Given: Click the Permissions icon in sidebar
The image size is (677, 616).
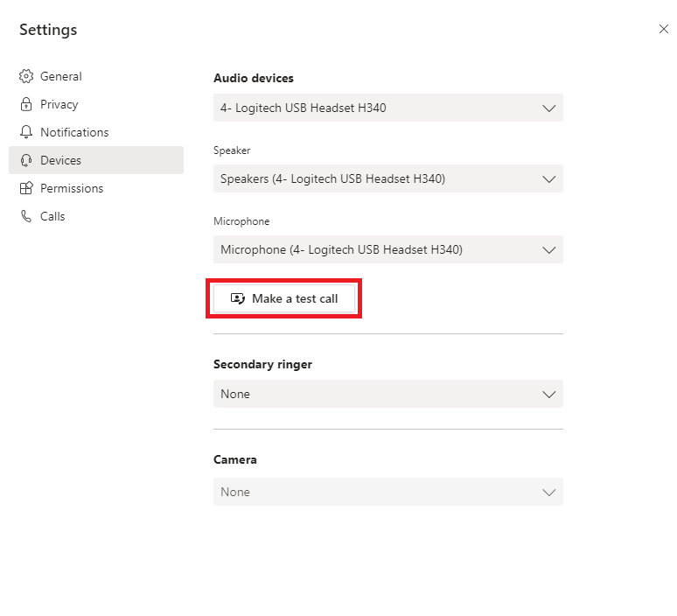Looking at the screenshot, I should 26,188.
